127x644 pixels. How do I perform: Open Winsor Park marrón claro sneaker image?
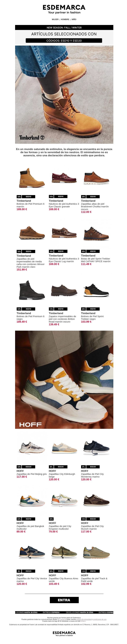(x=32, y=233)
